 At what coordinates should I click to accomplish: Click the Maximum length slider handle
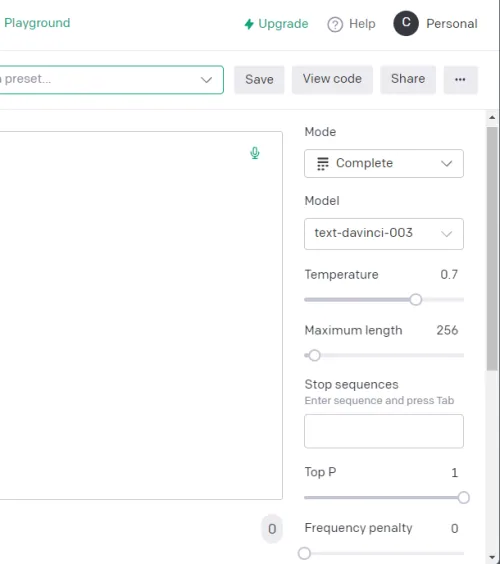click(x=314, y=355)
